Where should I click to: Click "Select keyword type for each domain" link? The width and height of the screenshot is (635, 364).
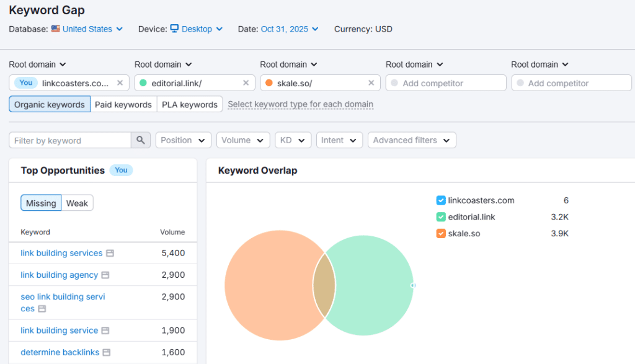coord(300,104)
